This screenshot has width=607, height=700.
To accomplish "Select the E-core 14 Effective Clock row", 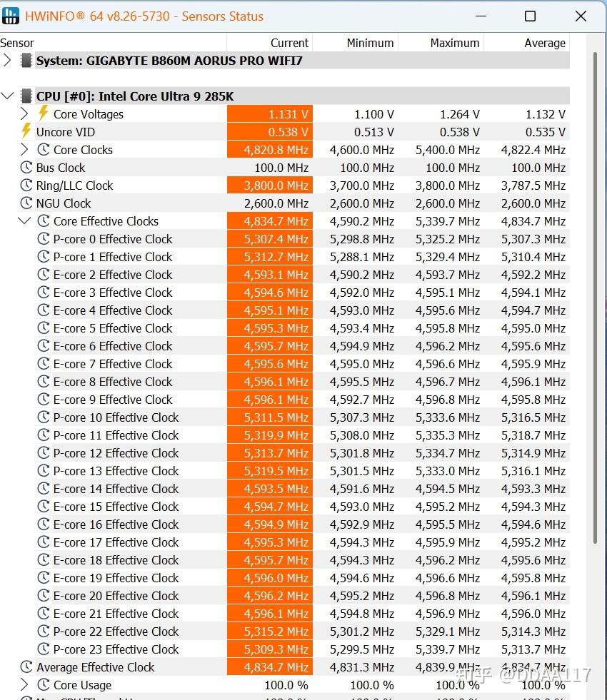I will [x=285, y=488].
